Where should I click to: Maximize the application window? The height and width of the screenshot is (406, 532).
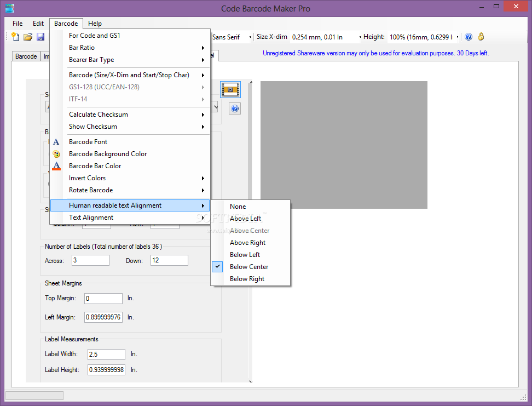496,7
